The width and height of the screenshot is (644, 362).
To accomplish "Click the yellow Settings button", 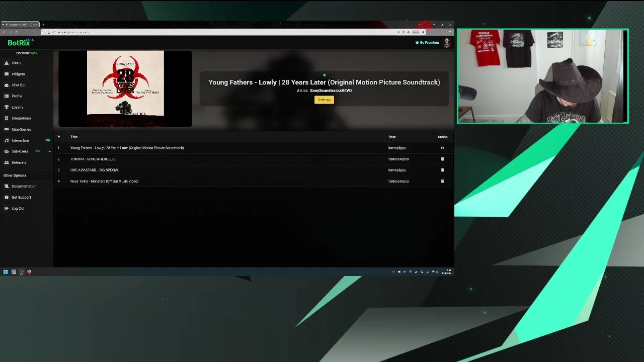I will (x=324, y=100).
